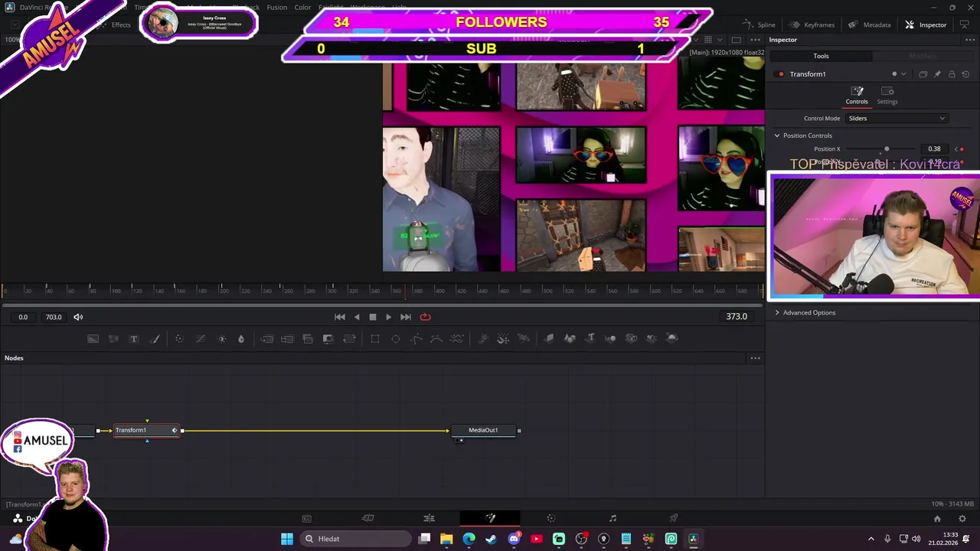Switch to the Fairlight page
The height and width of the screenshot is (551, 980).
(612, 518)
